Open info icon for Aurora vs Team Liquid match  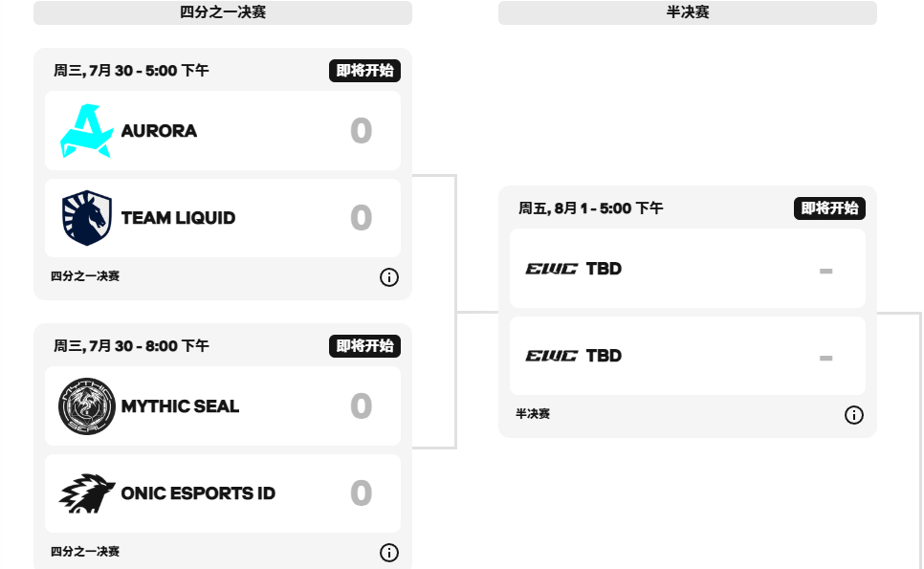pos(389,276)
